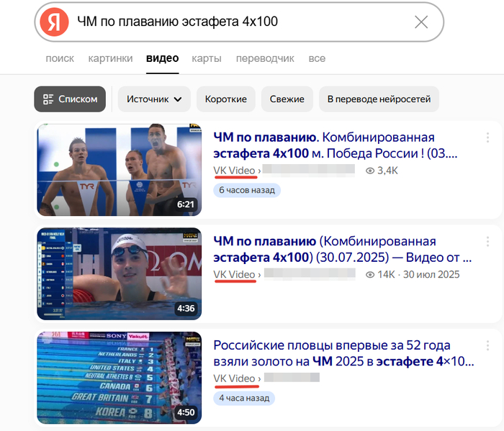Toggle the Короткие filter chip
This screenshot has height=431, width=504.
point(226,99)
